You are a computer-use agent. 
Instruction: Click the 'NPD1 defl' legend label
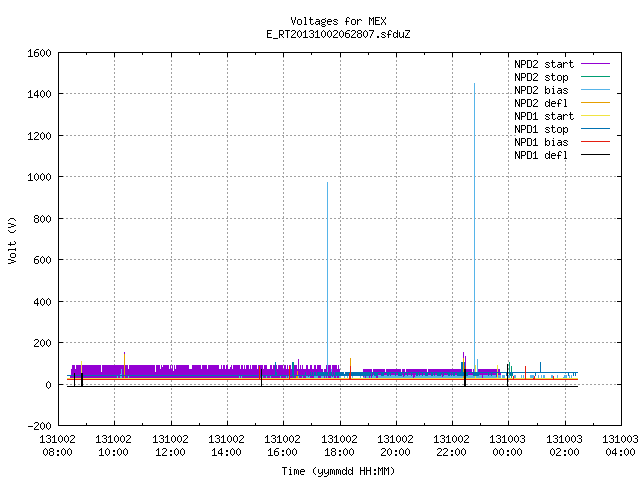point(541,156)
